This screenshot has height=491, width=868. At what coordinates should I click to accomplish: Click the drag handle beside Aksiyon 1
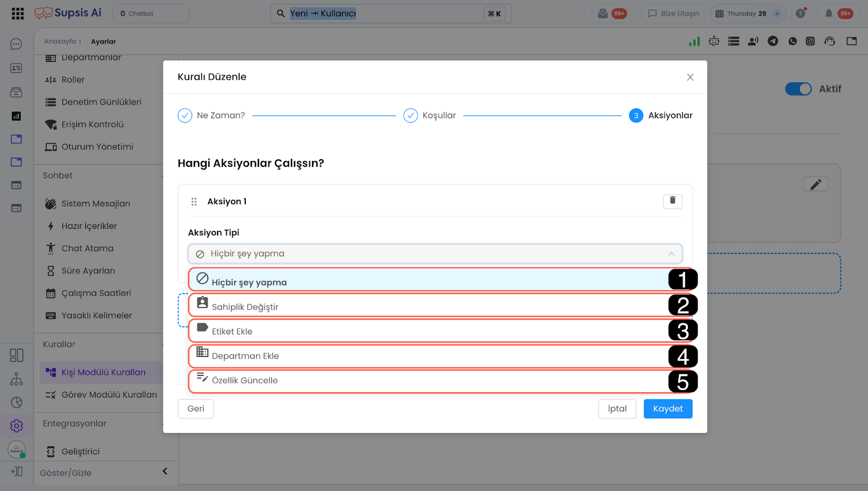point(194,202)
